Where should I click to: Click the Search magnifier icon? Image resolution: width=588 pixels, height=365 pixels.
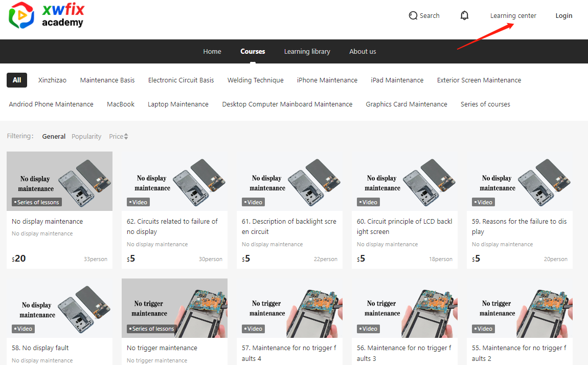(413, 16)
